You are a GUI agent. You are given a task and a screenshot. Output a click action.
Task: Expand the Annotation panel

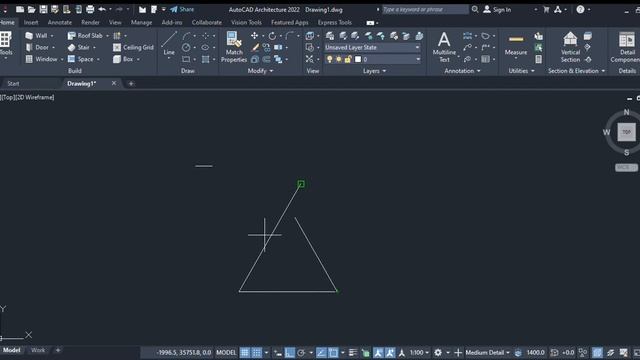[x=462, y=71]
